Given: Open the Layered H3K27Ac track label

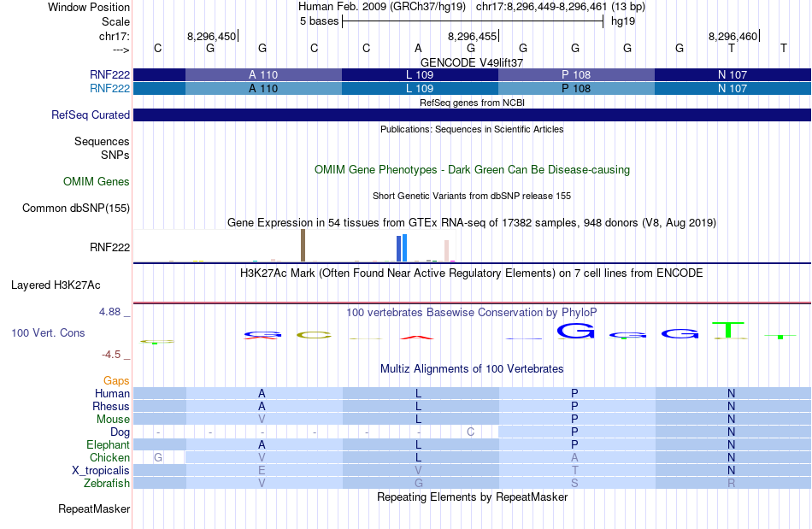Looking at the screenshot, I should pyautogui.click(x=56, y=285).
